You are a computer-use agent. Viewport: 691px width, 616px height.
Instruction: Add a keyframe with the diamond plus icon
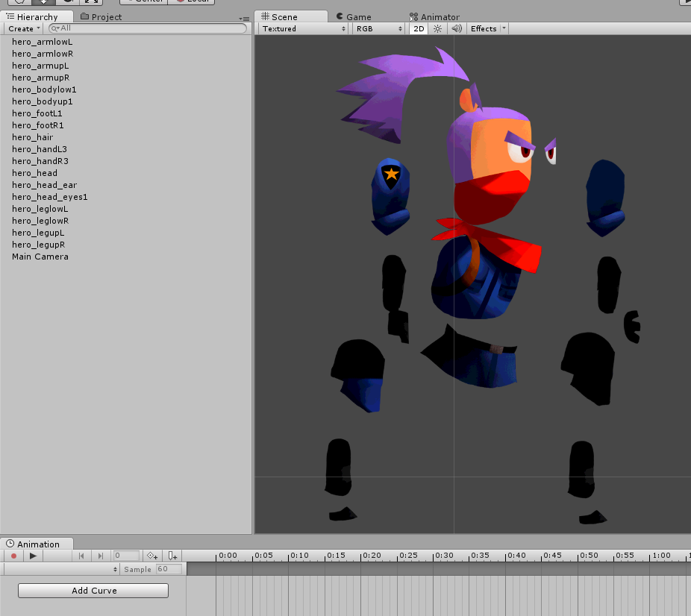click(x=152, y=556)
